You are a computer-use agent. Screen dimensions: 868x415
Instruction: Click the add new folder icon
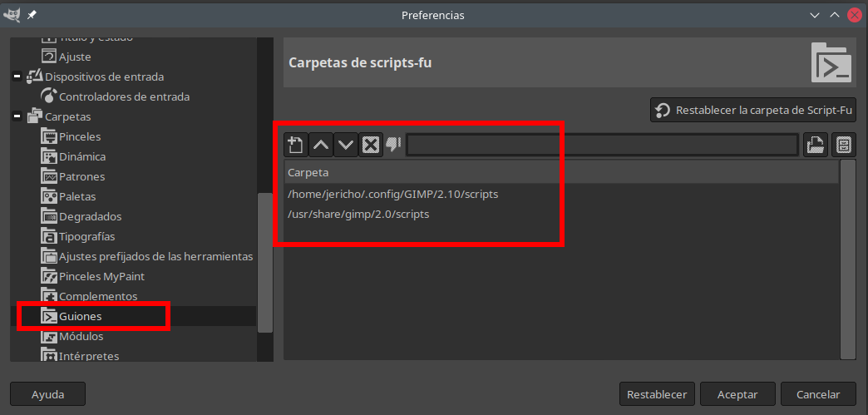coord(295,145)
